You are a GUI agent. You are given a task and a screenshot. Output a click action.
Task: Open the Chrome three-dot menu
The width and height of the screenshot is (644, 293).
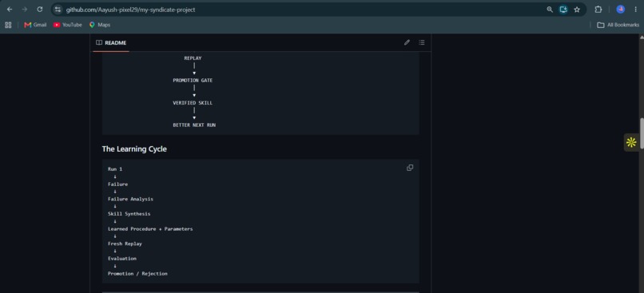[x=635, y=10]
